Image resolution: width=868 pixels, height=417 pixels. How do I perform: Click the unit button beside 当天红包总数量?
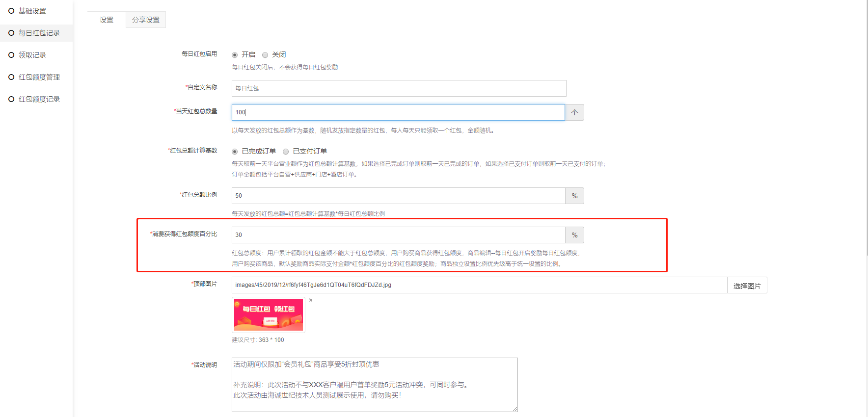pos(574,112)
